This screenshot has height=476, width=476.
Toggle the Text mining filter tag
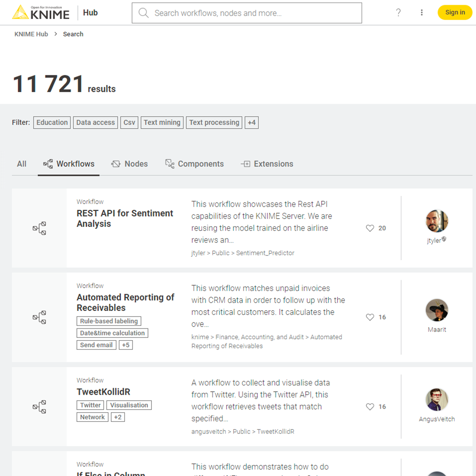tap(162, 123)
